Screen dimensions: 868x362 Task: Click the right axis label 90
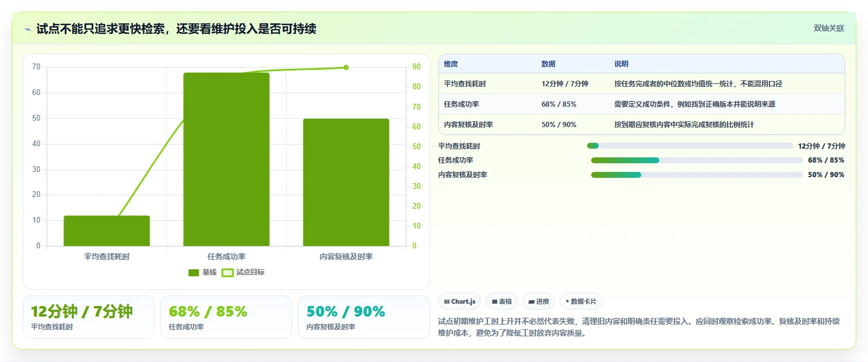[416, 67]
